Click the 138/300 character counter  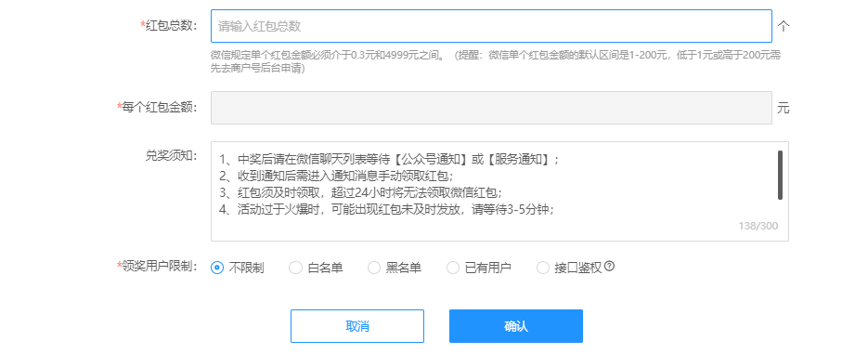click(758, 226)
